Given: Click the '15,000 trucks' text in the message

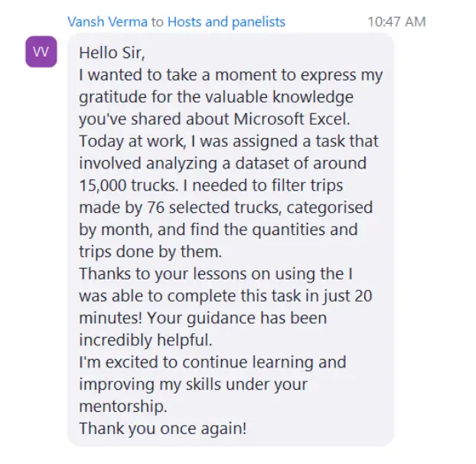Looking at the screenshot, I should pyautogui.click(x=128, y=185).
